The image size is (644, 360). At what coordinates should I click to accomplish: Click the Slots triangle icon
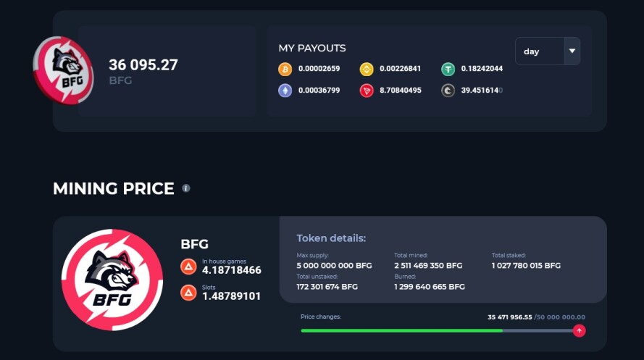coord(188,293)
